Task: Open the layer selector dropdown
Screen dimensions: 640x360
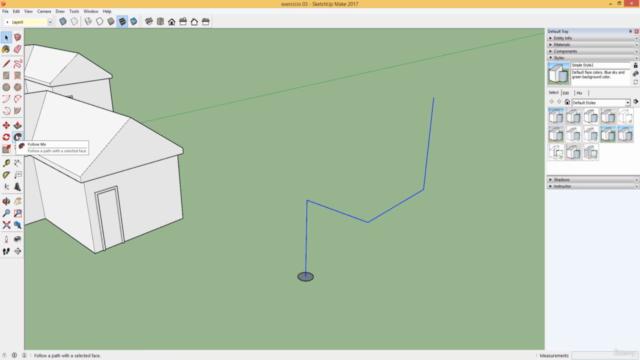Action: click(x=50, y=22)
